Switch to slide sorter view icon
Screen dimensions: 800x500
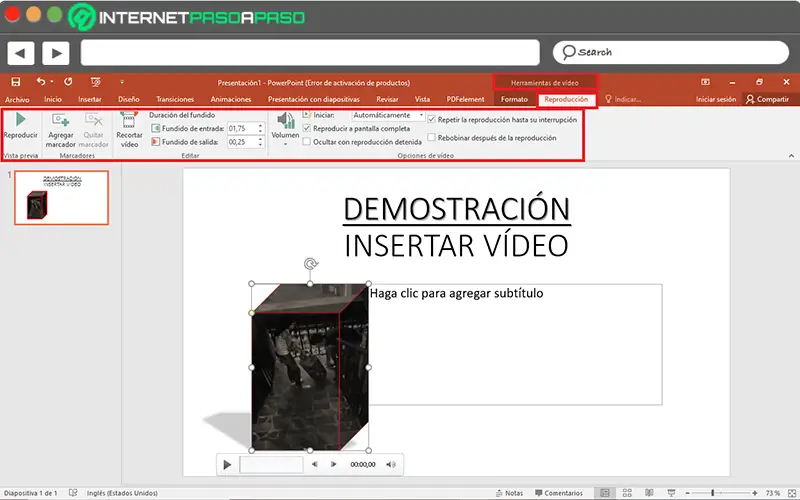click(627, 493)
